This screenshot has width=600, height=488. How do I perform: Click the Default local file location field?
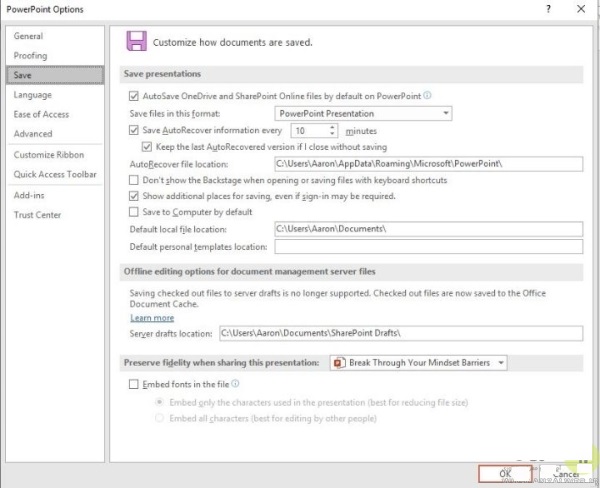[x=427, y=229]
